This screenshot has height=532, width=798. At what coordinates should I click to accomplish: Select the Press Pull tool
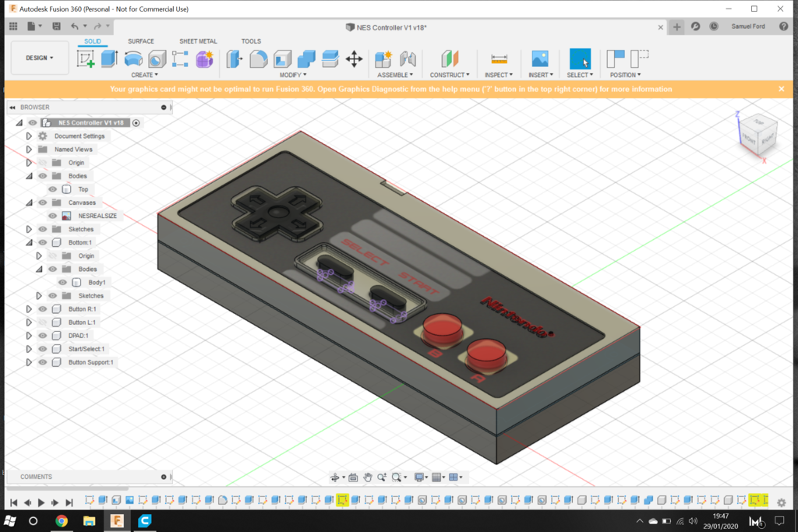(235, 59)
